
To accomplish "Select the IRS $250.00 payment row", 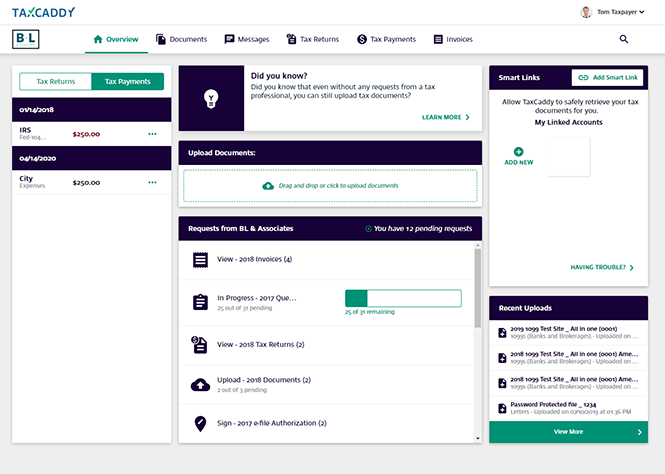I will tap(92, 134).
